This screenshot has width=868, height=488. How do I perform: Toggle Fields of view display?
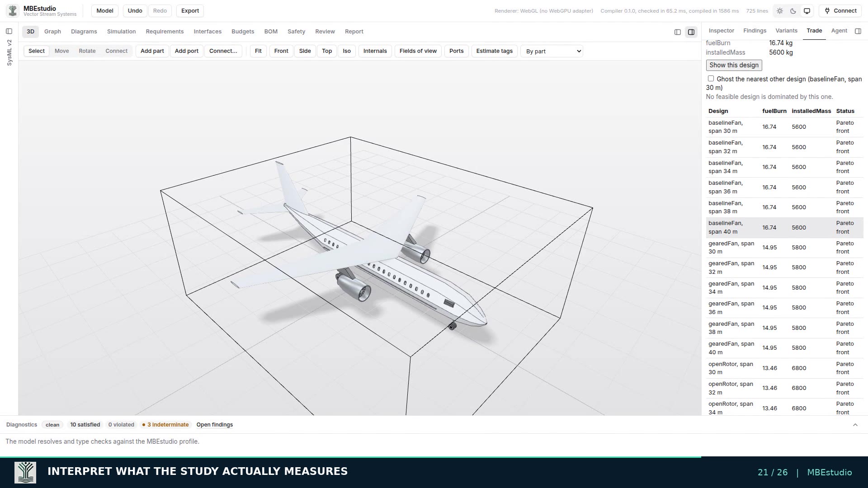(418, 51)
